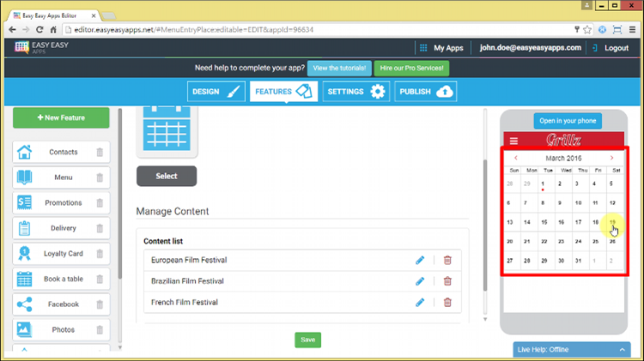Screen dimensions: 644x361
Task: Open the hamburger menu in phone preview
Action: 513,141
